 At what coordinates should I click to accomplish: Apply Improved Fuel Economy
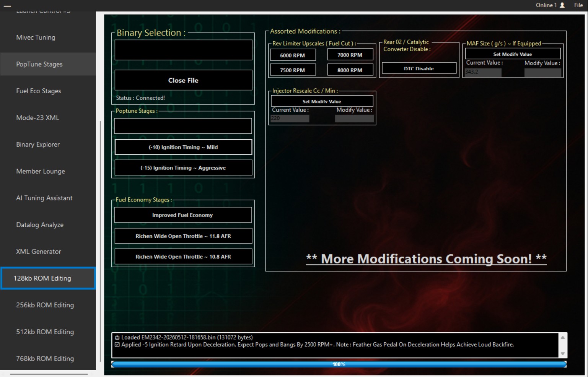(x=183, y=215)
